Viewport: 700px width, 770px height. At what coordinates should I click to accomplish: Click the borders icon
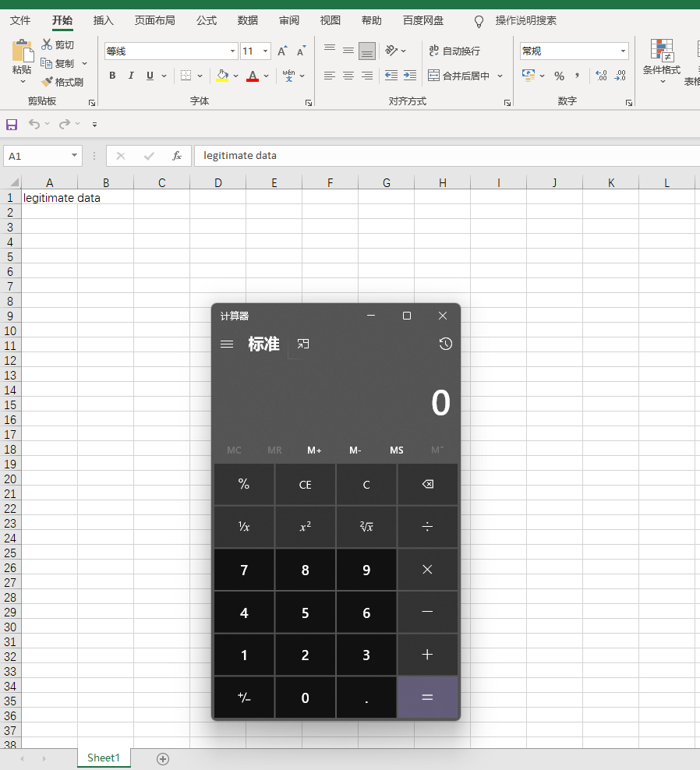(186, 76)
